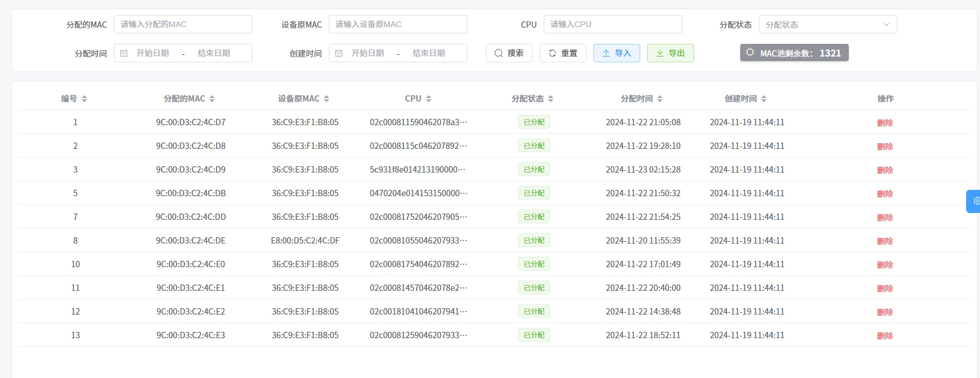
Task: Click the CPU search input field
Action: [612, 24]
